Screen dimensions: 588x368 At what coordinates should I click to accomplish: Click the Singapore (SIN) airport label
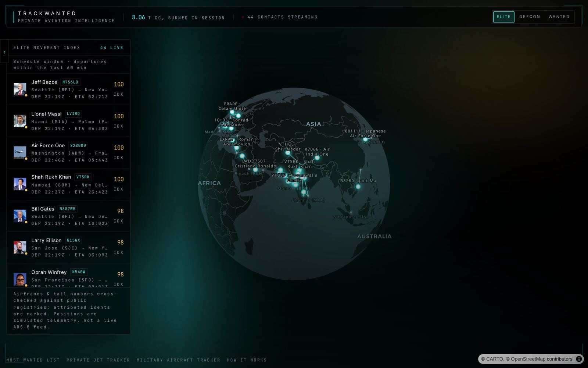(x=351, y=217)
